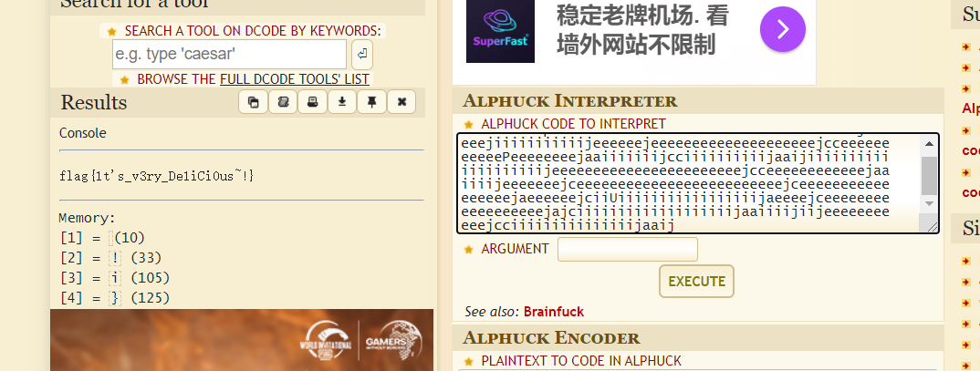
Task: Click the memory [4] = } (125) entry
Action: [x=114, y=297]
